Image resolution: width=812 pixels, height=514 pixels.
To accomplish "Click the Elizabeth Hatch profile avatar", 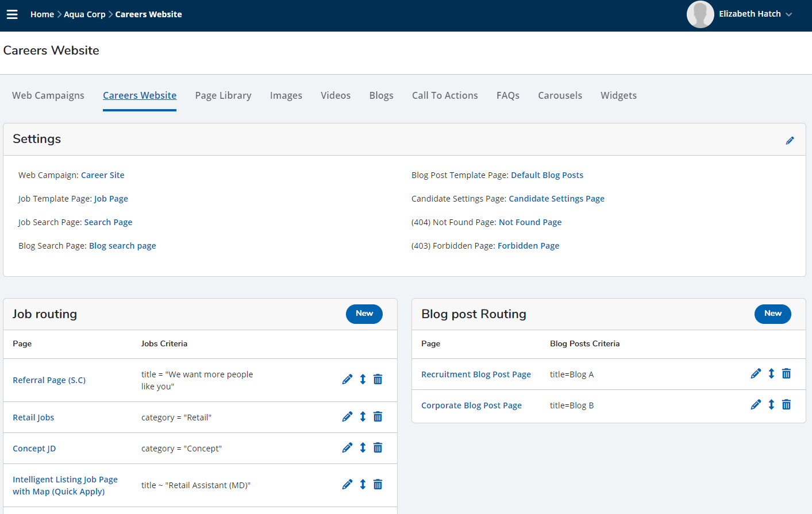I will (700, 14).
